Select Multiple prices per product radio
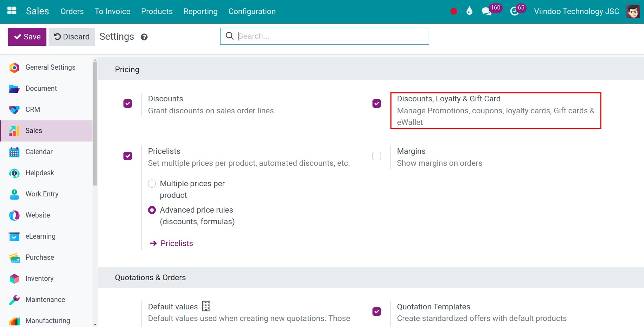This screenshot has width=644, height=327. [152, 184]
